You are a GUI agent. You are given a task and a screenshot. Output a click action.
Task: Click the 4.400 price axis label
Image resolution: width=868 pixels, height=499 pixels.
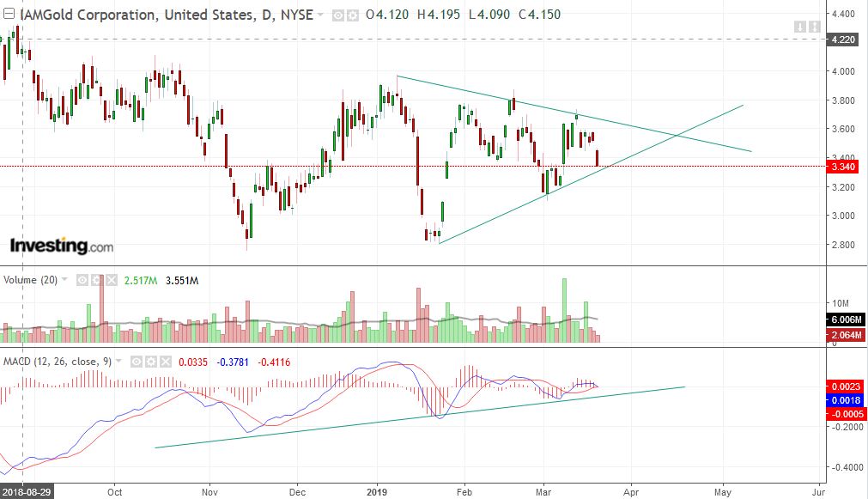point(843,14)
